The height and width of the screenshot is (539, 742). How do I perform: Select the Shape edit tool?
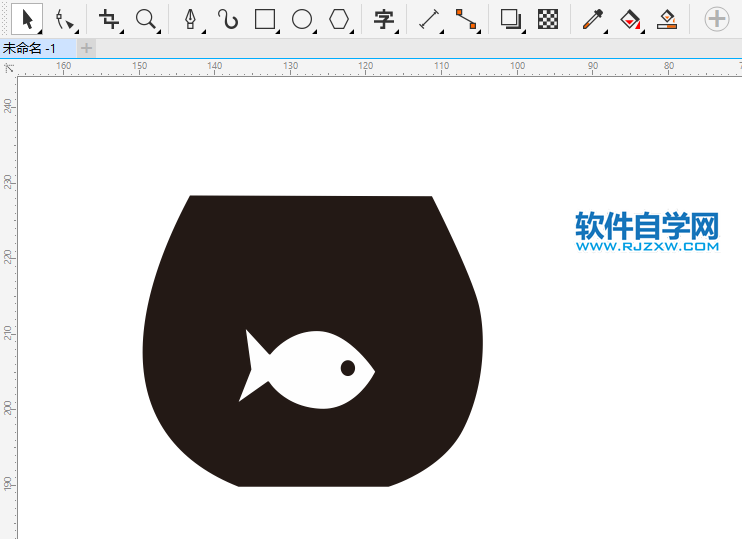[64, 20]
